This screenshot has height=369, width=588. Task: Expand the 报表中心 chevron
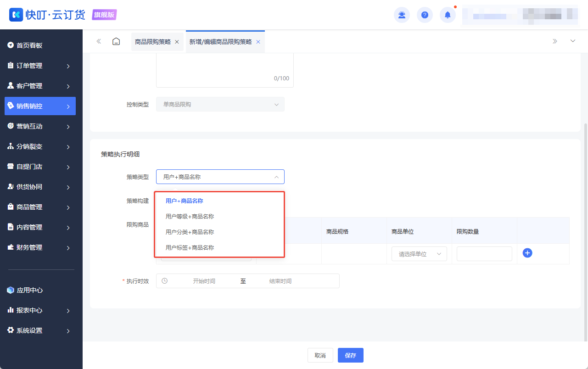click(68, 311)
